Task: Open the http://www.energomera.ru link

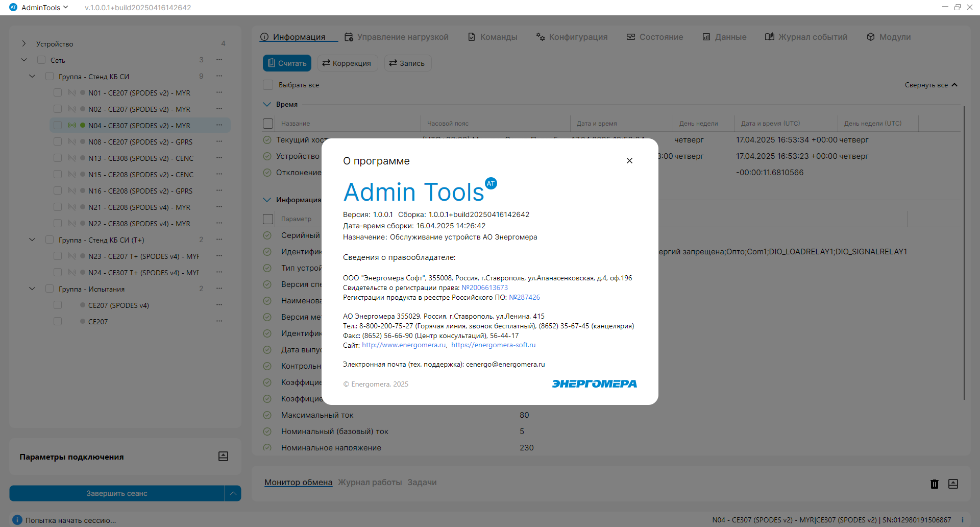Action: 404,345
